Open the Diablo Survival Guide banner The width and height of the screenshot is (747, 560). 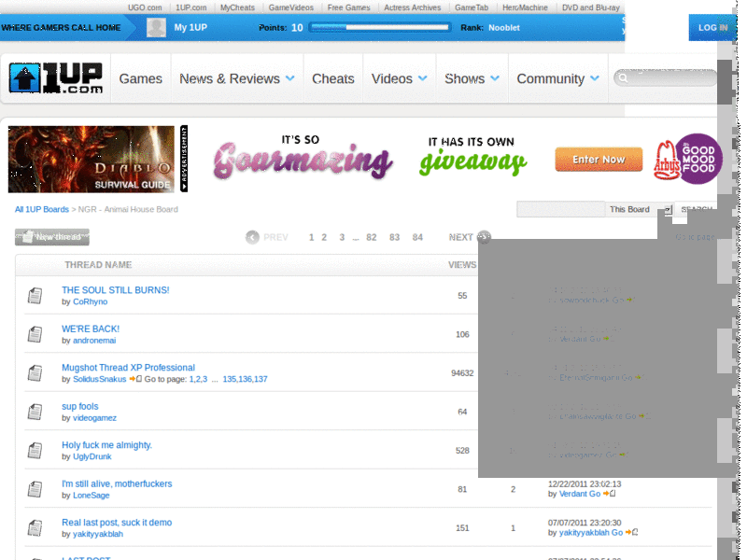coord(92,159)
